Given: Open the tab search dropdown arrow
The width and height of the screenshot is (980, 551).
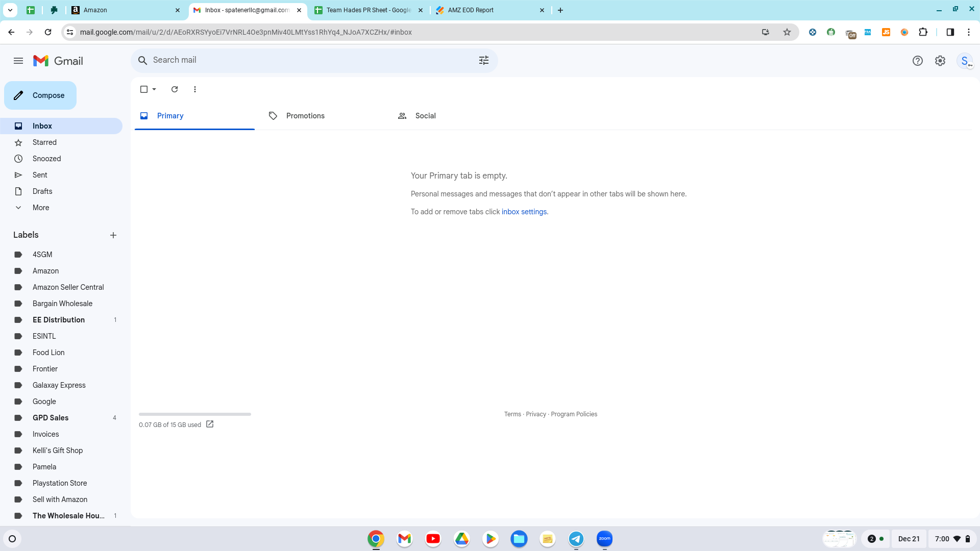Looking at the screenshot, I should pyautogui.click(x=10, y=10).
